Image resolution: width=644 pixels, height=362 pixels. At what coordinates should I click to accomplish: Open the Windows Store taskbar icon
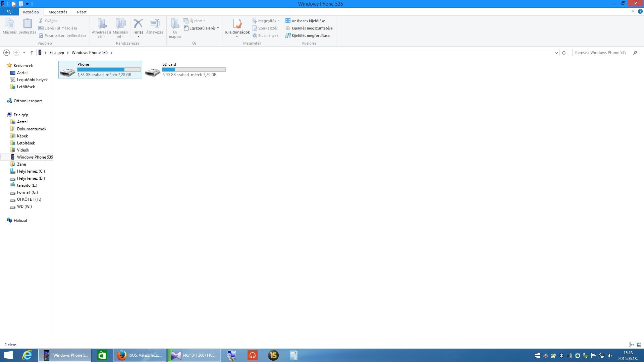(102, 355)
